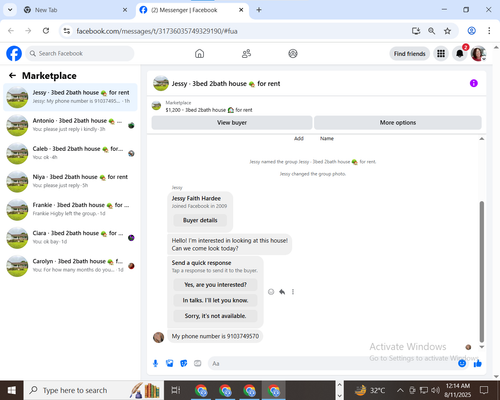
Task: Open the Groups icon in top navigation
Action: [x=293, y=53]
